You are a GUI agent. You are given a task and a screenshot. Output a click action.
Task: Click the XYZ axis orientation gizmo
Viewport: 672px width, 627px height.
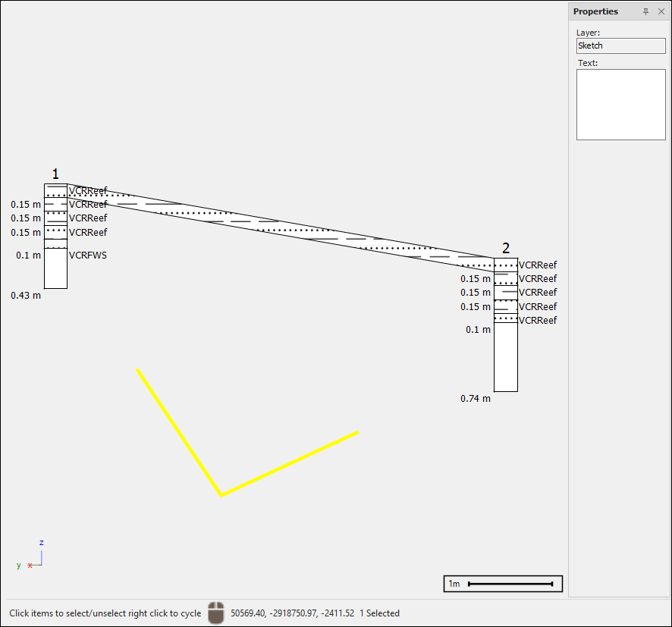[x=34, y=557]
